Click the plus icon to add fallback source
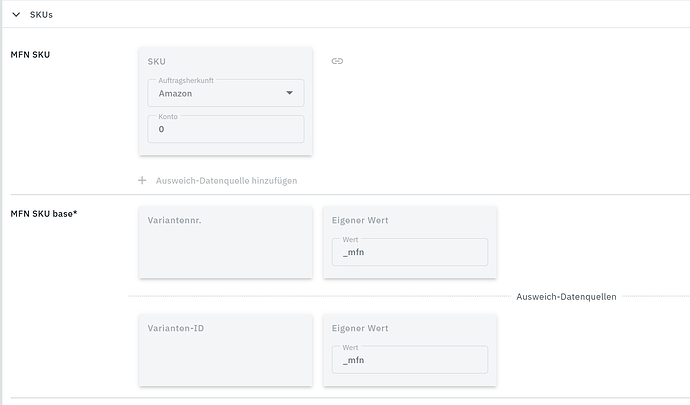 point(142,180)
